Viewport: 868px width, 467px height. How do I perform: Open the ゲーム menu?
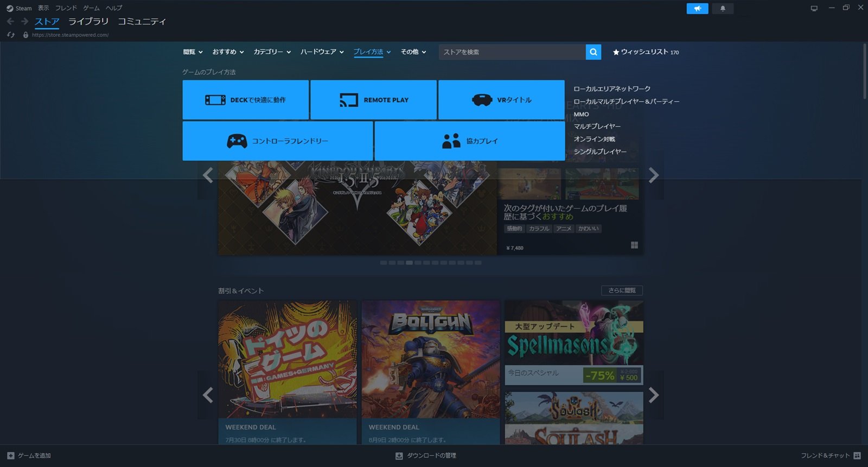click(91, 8)
